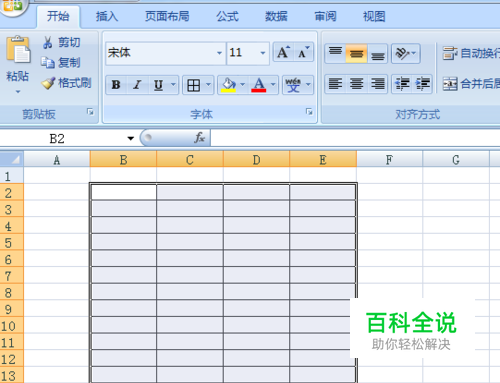500x383 pixels.
Task: Increase indent of cell contents
Action: tap(422, 84)
